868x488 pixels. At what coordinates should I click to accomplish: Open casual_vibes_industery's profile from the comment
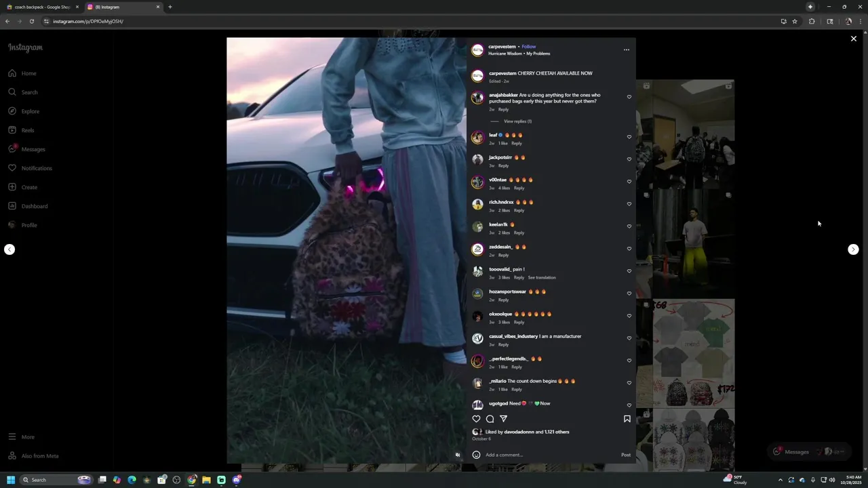(513, 336)
